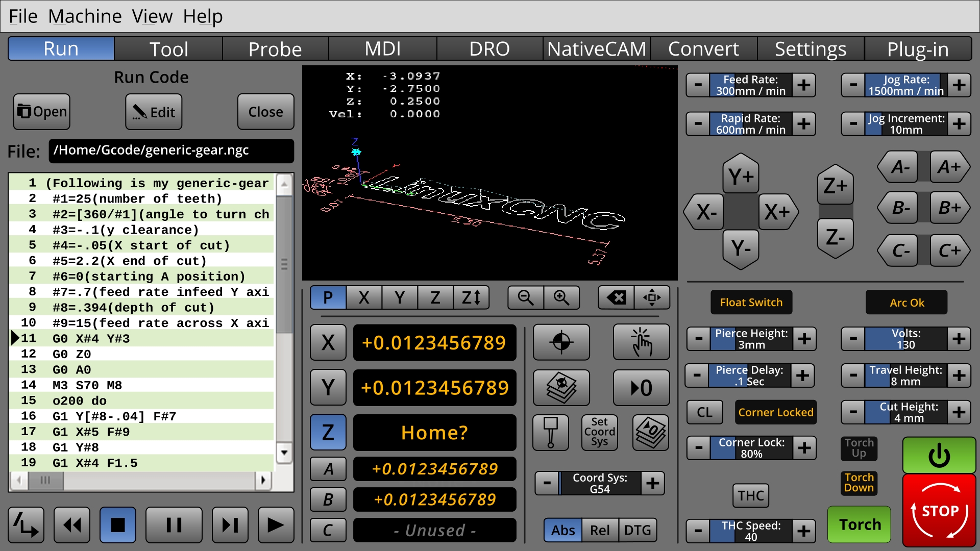Click the crosshair origin touch-off icon
Image resolution: width=980 pixels, height=551 pixels.
click(x=561, y=342)
